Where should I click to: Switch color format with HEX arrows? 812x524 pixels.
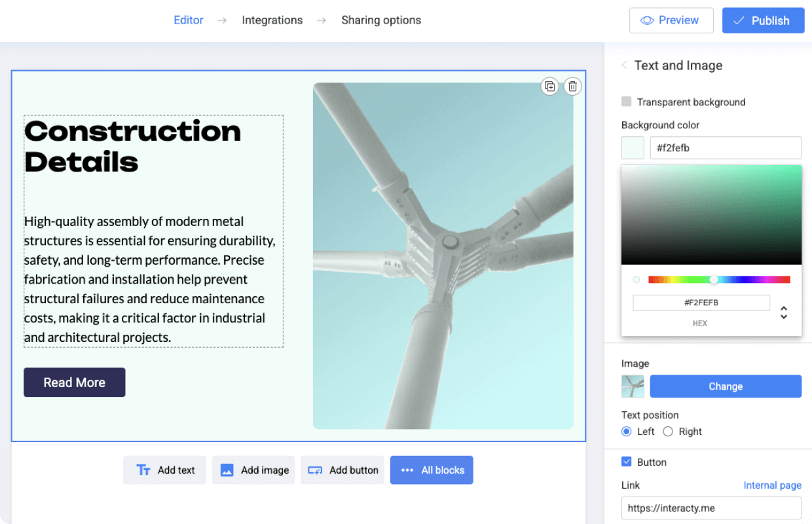[783, 312]
